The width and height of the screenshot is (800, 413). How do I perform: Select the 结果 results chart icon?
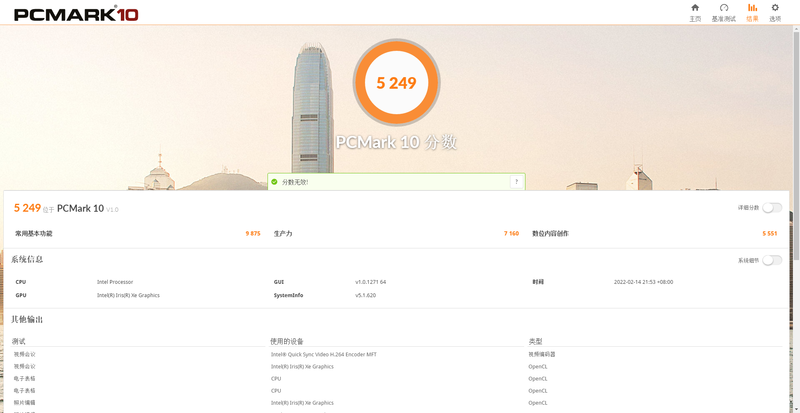pyautogui.click(x=752, y=8)
